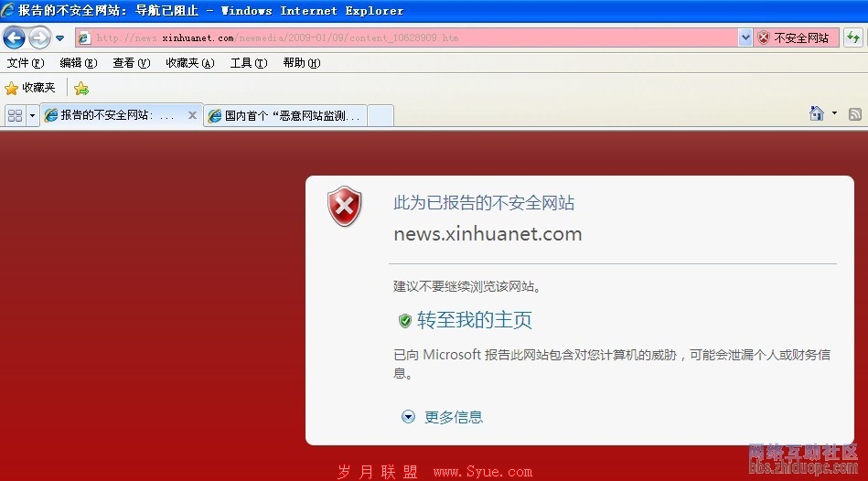Image resolution: width=868 pixels, height=481 pixels.
Task: Open the 收藏夹 favorites star button
Action: click(x=30, y=88)
